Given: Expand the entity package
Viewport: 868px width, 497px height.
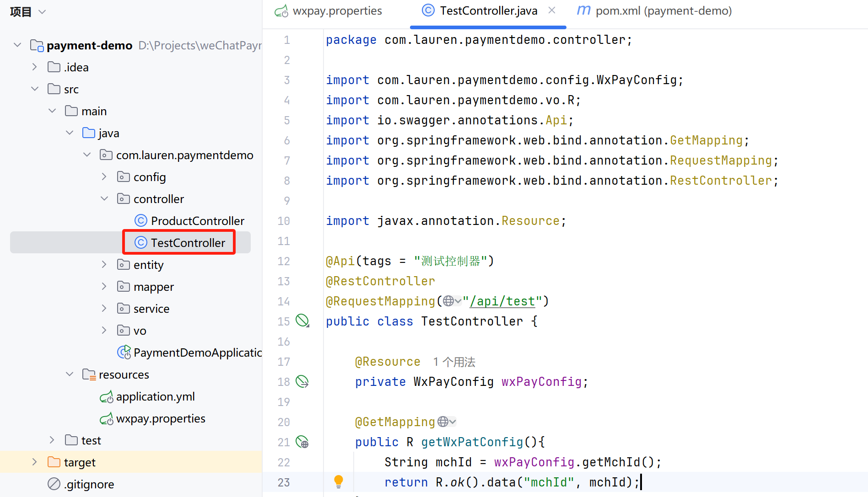Looking at the screenshot, I should (104, 264).
